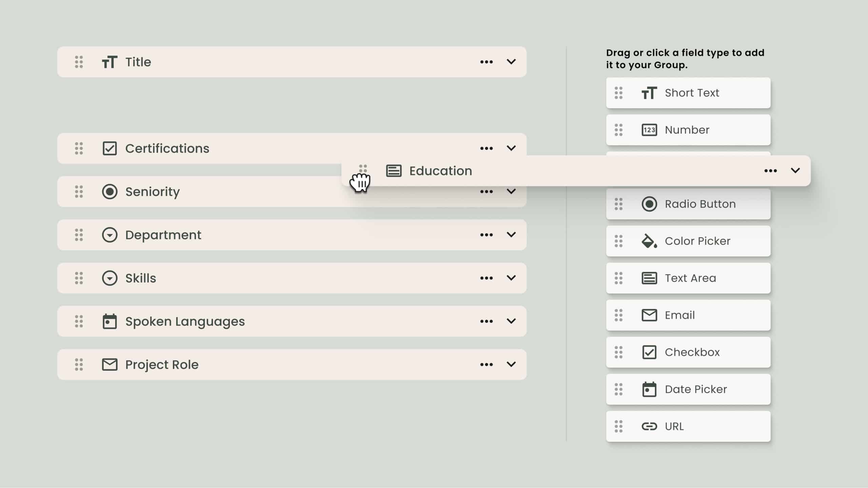Open the three-dot menu for Certifications
This screenshot has height=488, width=868.
(x=486, y=148)
